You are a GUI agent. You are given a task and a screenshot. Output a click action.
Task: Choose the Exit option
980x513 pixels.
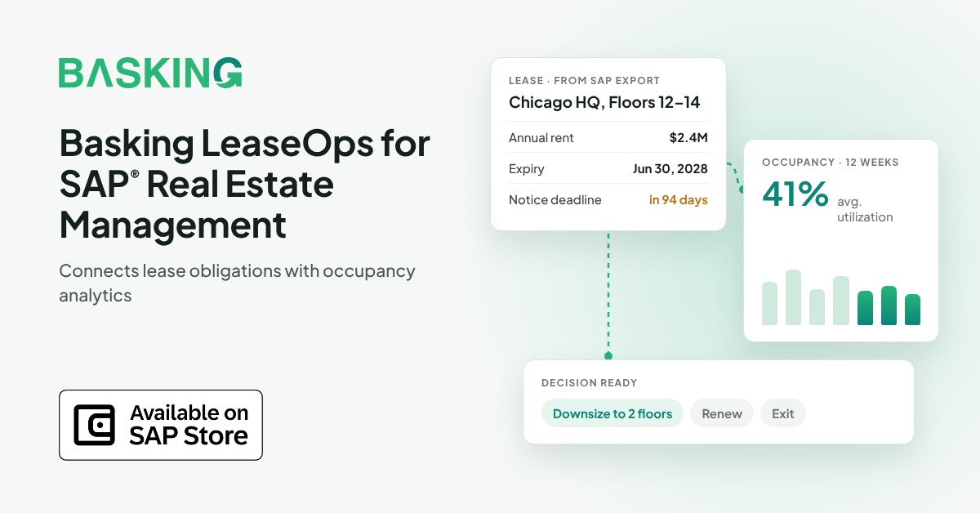point(783,413)
